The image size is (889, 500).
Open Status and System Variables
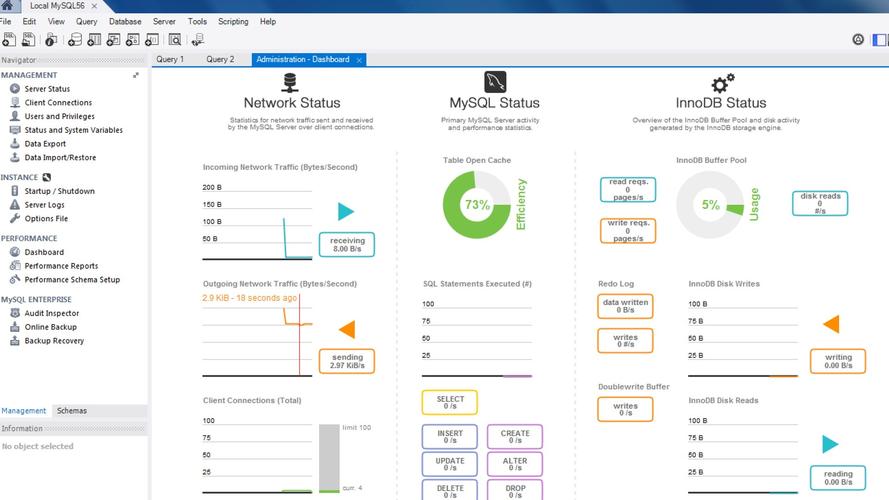click(73, 130)
